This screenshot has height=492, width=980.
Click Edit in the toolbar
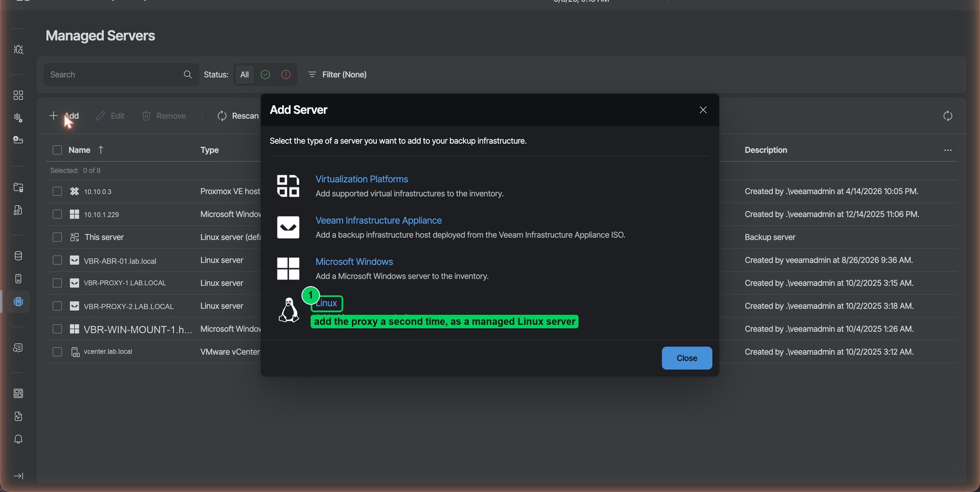[x=111, y=116]
